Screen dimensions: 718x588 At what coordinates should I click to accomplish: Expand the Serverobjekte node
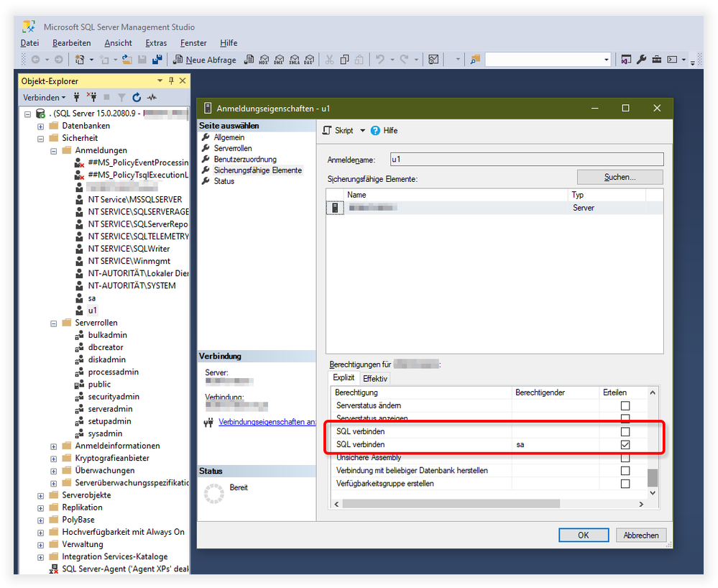click(x=40, y=496)
